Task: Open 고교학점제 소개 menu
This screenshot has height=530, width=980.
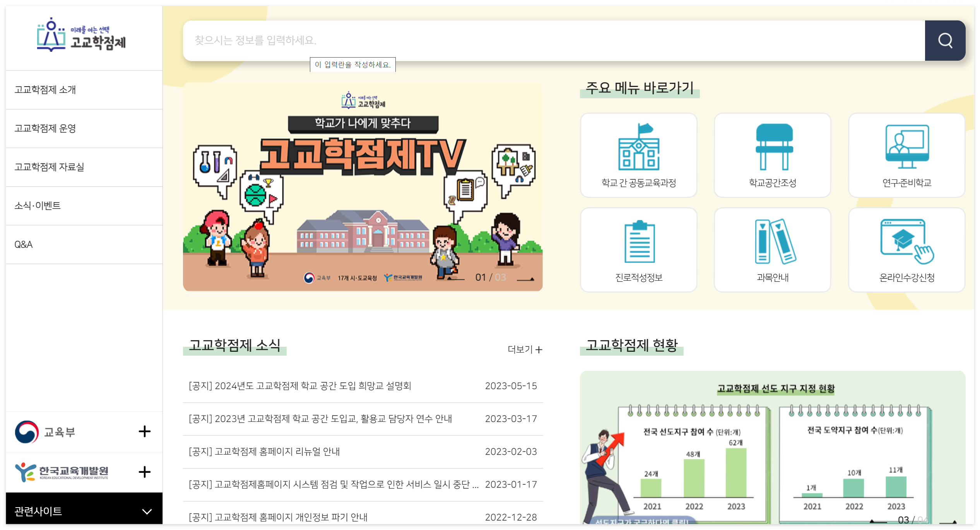Action: pos(84,90)
